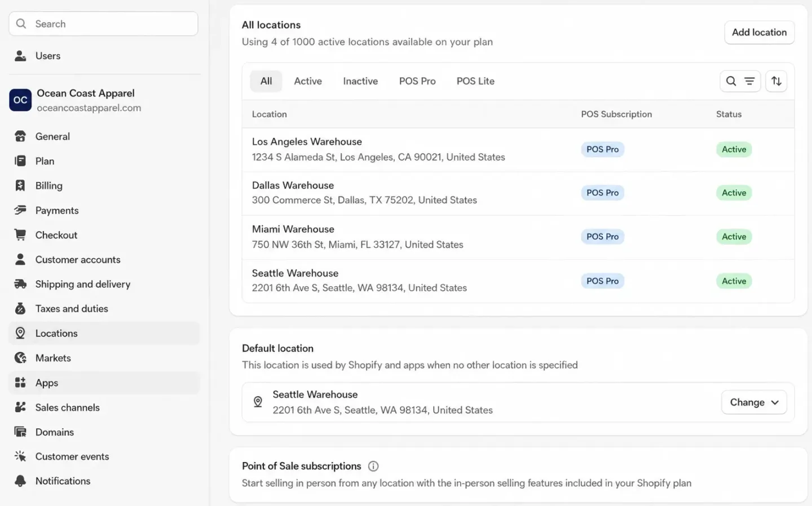
Task: Open the sort locations arrows button
Action: pos(776,81)
